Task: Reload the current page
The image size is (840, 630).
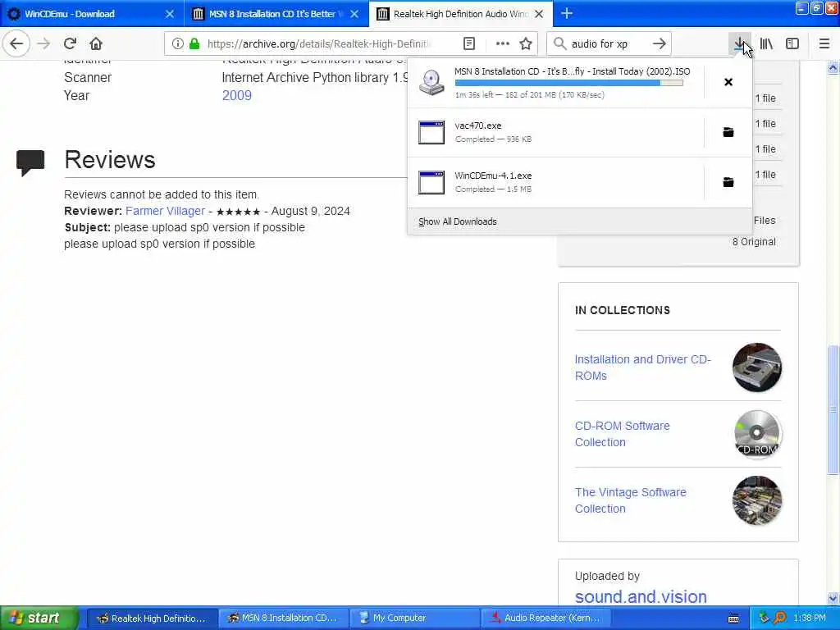Action: [71, 43]
